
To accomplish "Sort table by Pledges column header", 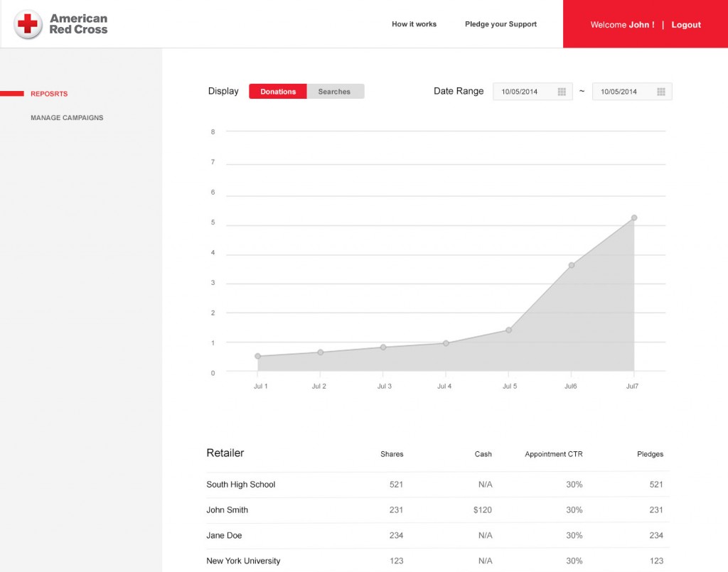I will 650,454.
